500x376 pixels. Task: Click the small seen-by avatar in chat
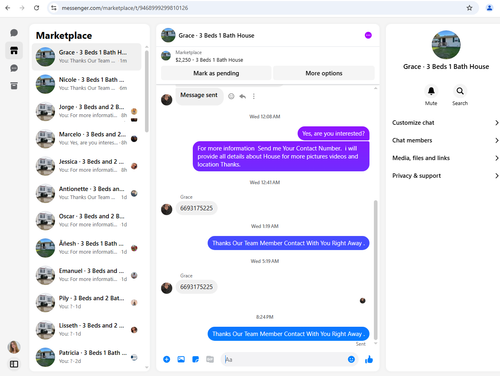(363, 301)
